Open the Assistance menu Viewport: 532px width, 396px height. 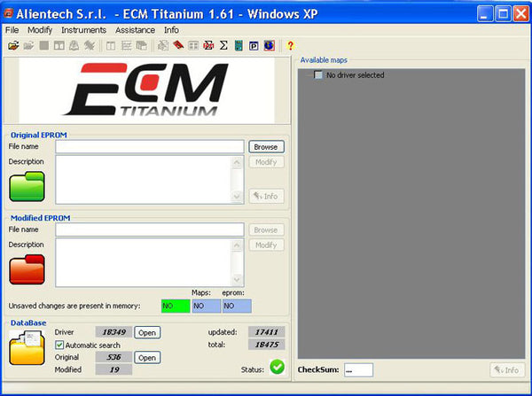tap(135, 30)
